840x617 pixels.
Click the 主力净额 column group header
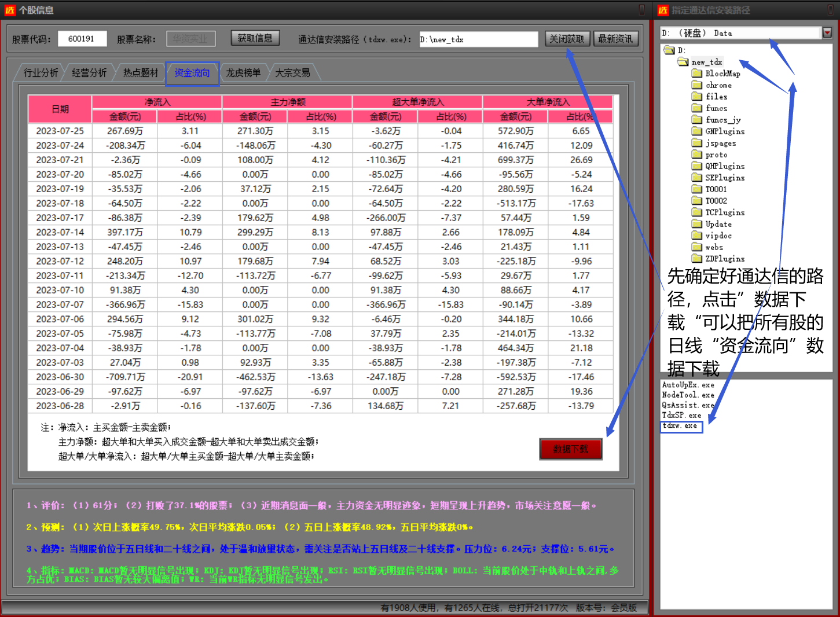click(287, 102)
